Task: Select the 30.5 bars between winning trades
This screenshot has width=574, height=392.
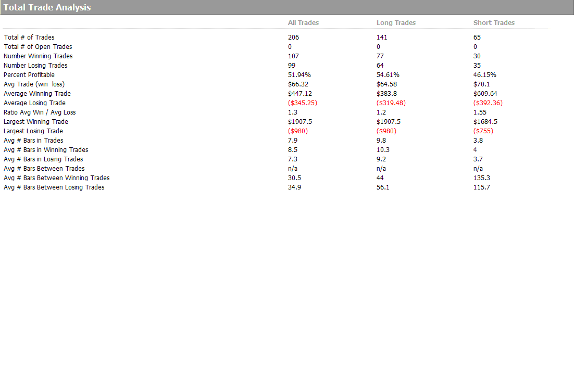Action: (294, 178)
